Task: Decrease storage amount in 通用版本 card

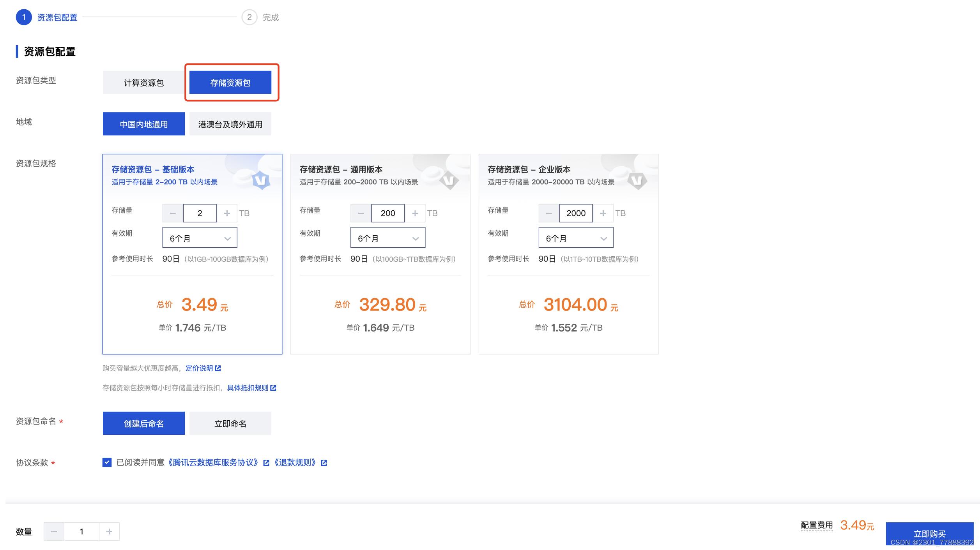Action: coord(361,213)
